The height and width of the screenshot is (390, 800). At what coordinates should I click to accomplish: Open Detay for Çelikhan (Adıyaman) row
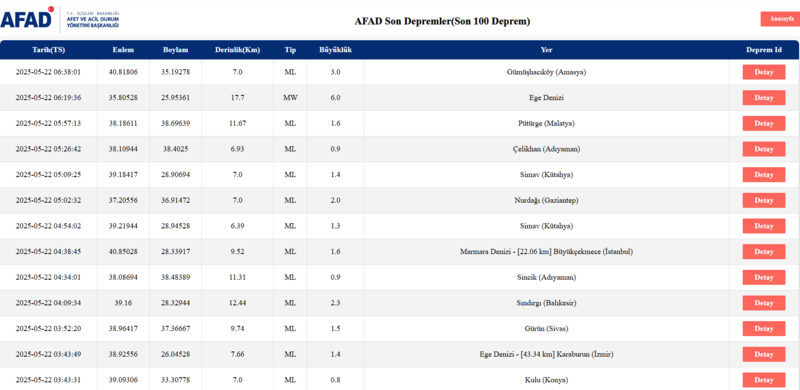pyautogui.click(x=763, y=149)
